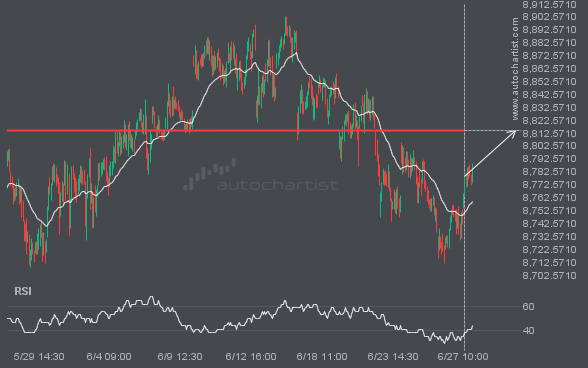
Task: Select the 8,712.5710 price axis label
Action: pyautogui.click(x=549, y=263)
